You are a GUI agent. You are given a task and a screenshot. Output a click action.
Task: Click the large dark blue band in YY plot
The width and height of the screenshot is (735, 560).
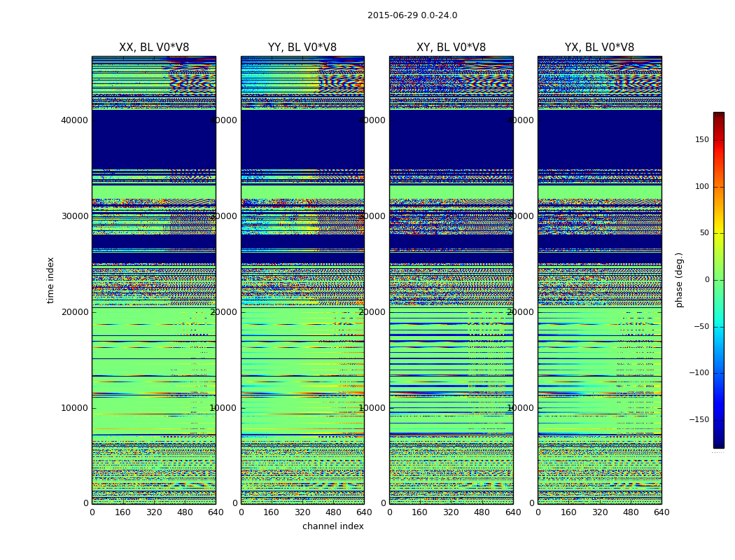(x=302, y=139)
